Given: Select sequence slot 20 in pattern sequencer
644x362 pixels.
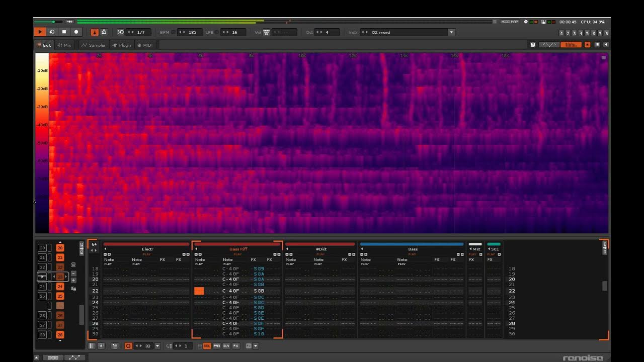Looking at the screenshot, I should [42, 248].
